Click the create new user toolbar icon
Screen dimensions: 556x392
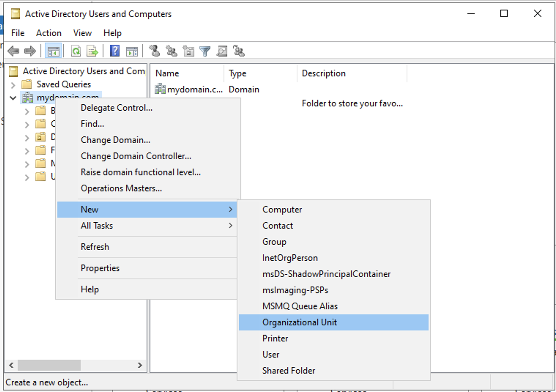155,51
